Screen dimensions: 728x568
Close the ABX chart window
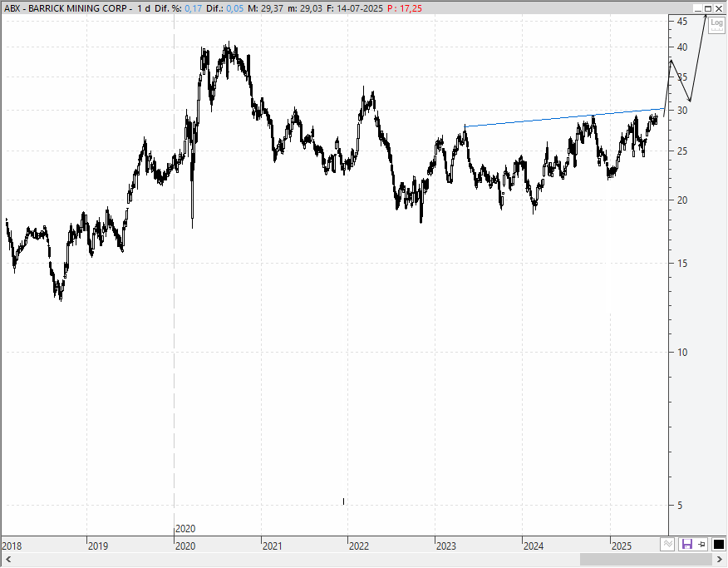coord(719,8)
